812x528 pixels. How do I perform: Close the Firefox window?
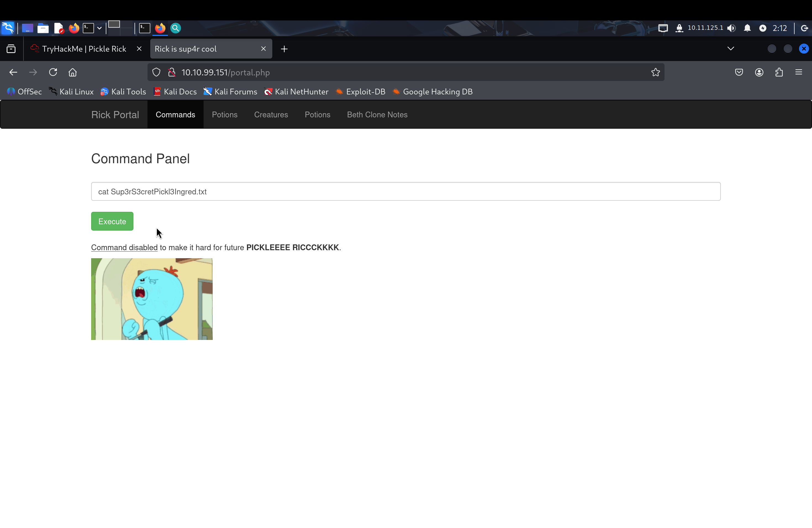[804, 49]
